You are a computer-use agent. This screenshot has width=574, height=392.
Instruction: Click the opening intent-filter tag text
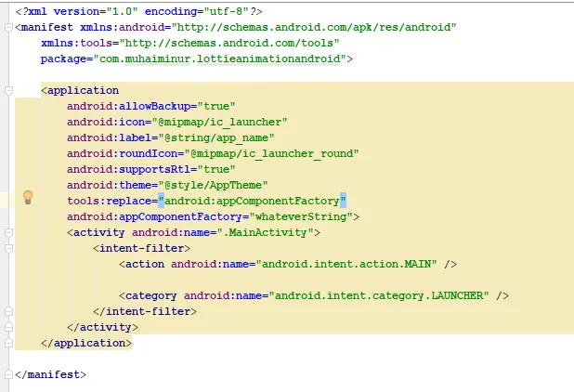[142, 248]
